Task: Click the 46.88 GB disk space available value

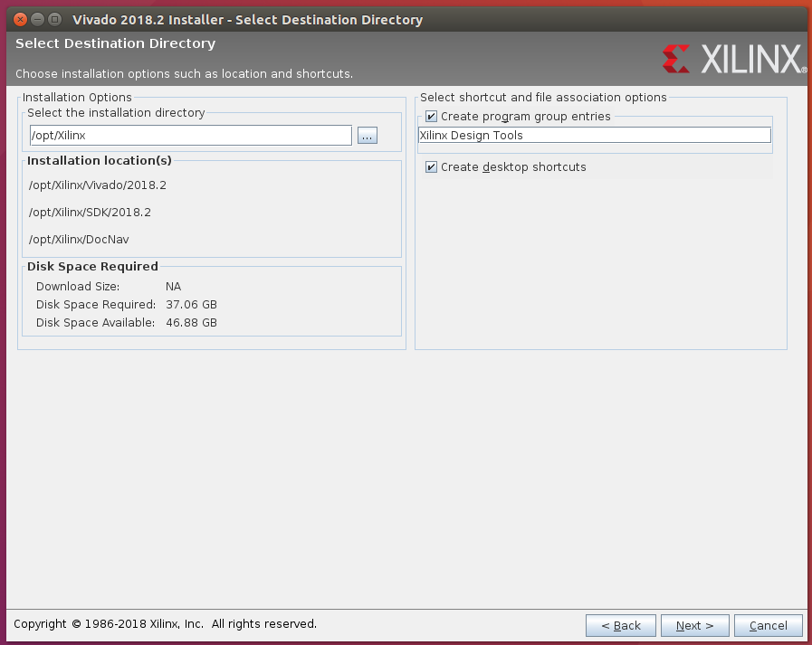Action: [191, 322]
